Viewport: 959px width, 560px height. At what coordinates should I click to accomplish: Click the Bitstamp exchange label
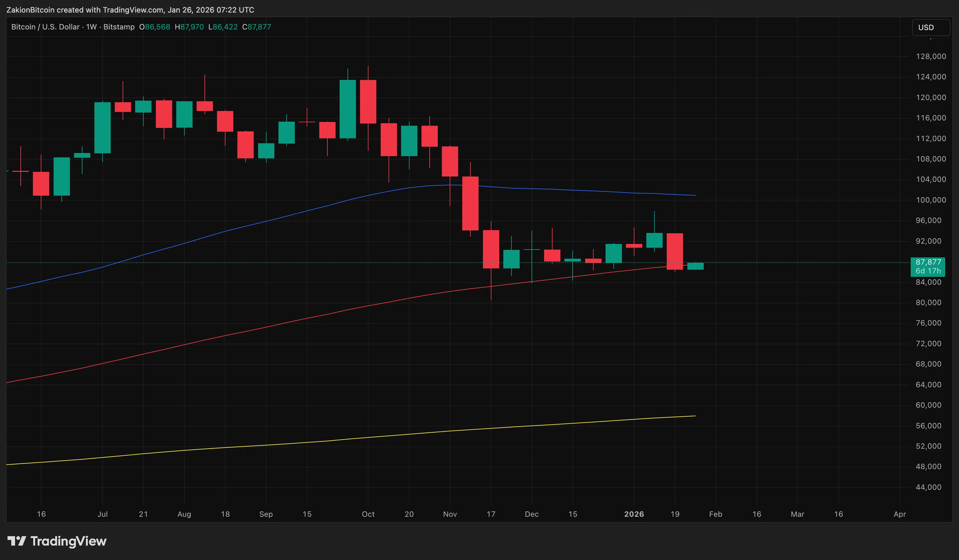(119, 27)
